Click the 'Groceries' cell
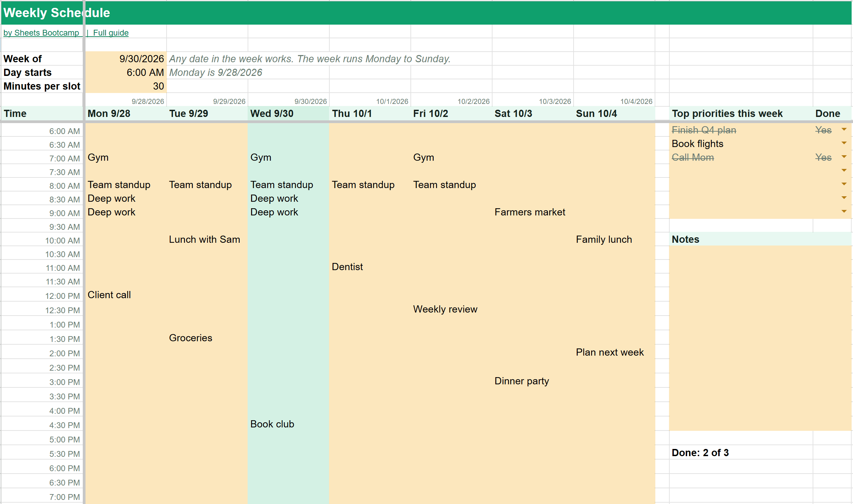Screen dimensions: 853x504 207,338
